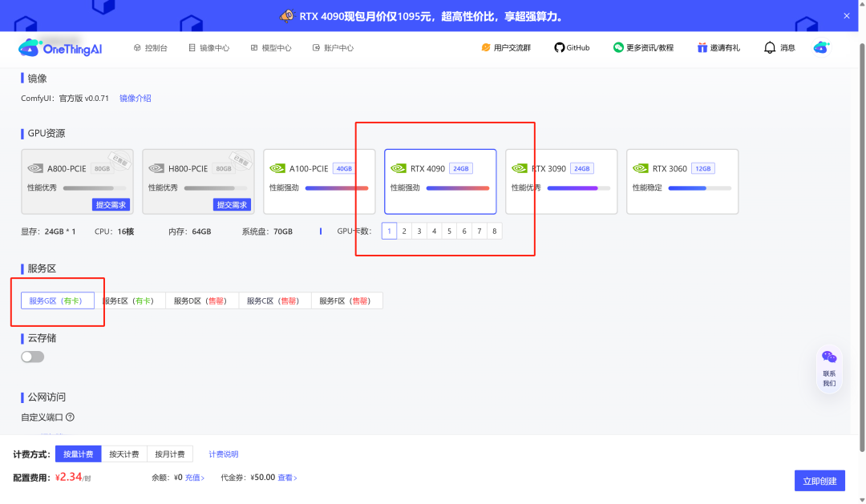Select the A800-PCIE 80GB GPU card

point(77,182)
